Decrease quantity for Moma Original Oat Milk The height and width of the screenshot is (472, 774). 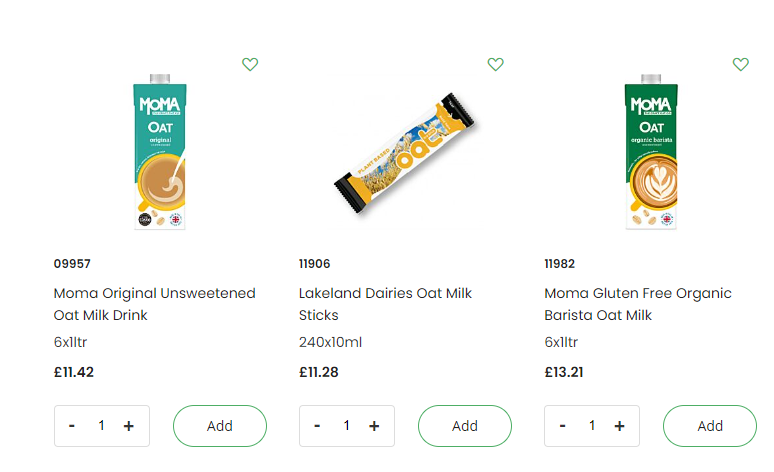tap(72, 426)
